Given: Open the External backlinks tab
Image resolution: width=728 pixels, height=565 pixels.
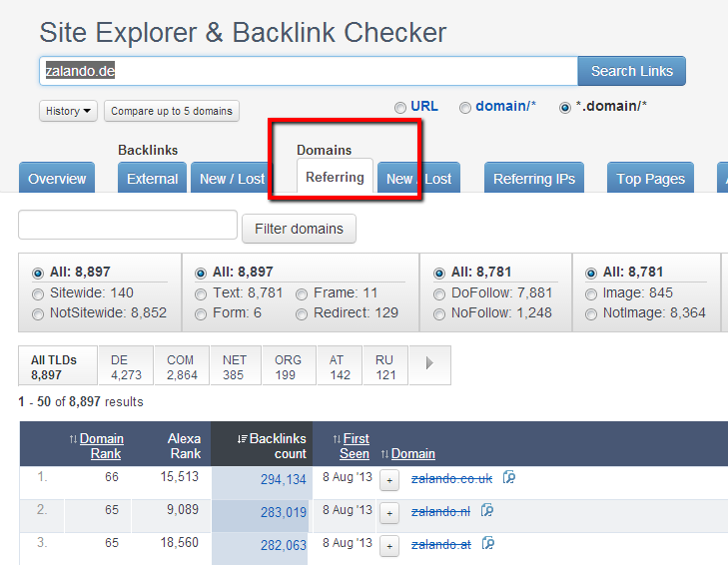Looking at the screenshot, I should coord(152,178).
